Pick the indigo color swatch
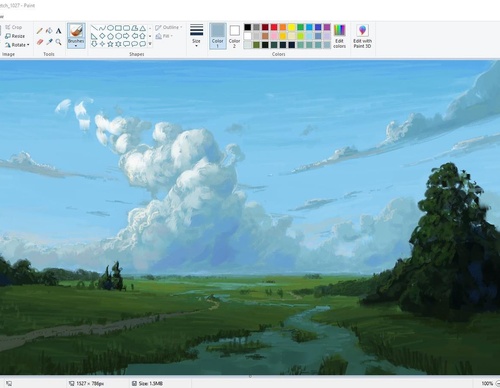 pyautogui.click(x=318, y=27)
